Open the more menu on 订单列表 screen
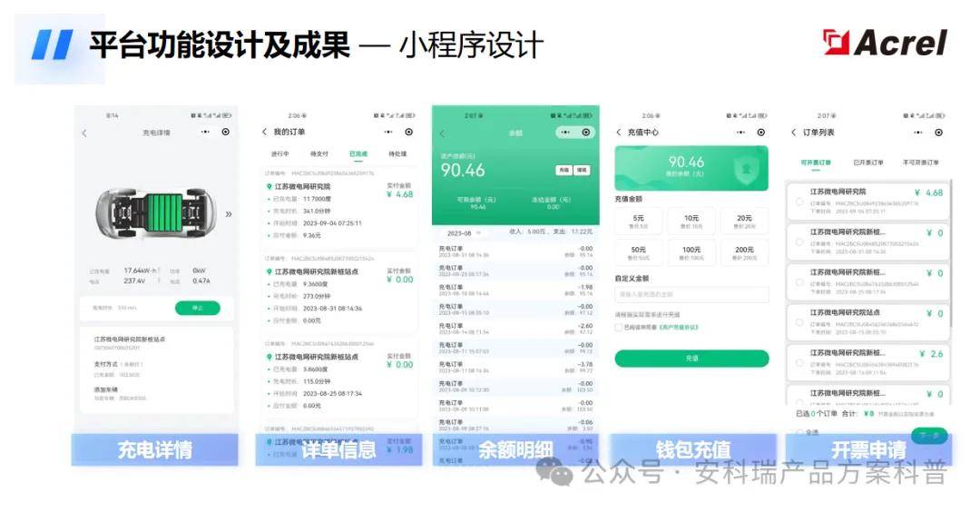 point(917,133)
